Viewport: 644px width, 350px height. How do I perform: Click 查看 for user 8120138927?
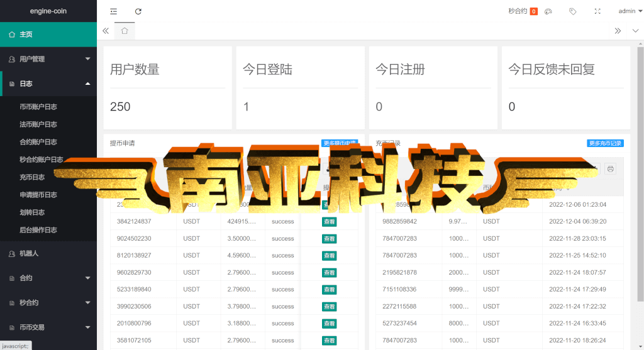[329, 256]
